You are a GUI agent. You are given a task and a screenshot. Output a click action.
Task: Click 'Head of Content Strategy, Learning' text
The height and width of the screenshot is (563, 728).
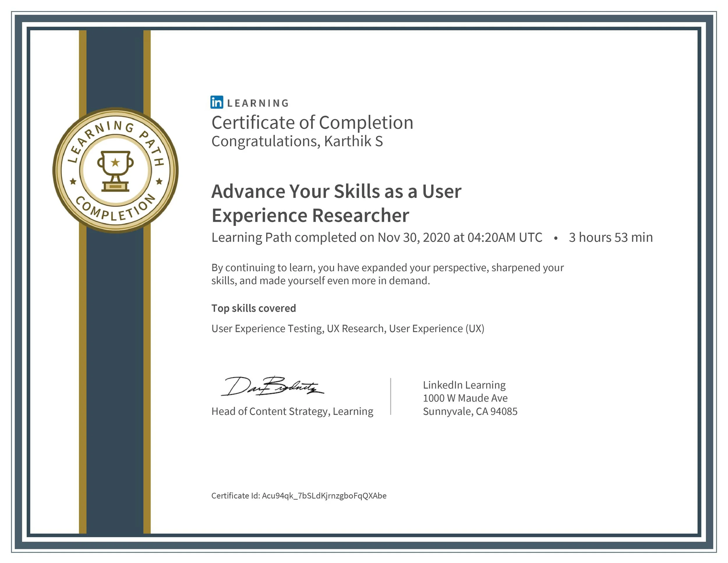[x=292, y=411]
